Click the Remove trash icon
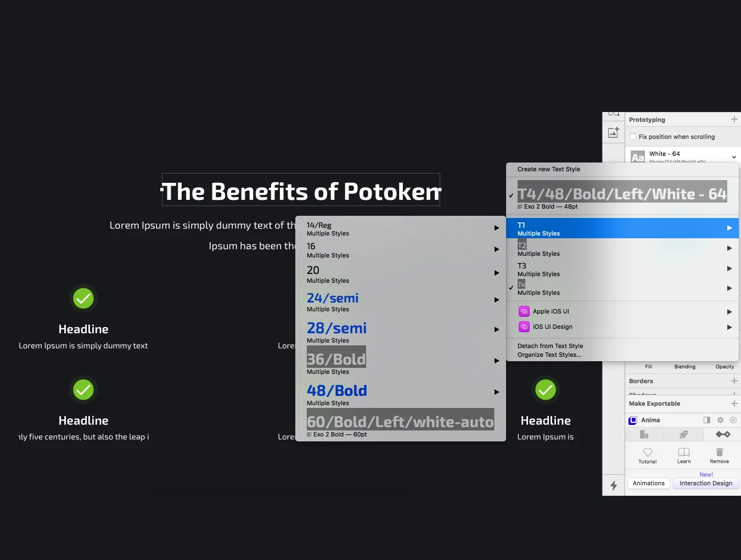The height and width of the screenshot is (560, 741). 720,452
